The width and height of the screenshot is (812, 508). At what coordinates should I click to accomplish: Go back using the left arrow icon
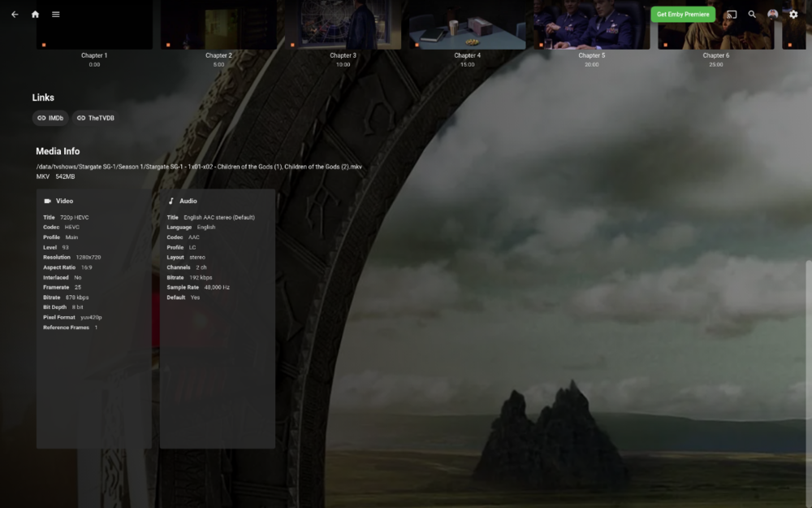(14, 14)
